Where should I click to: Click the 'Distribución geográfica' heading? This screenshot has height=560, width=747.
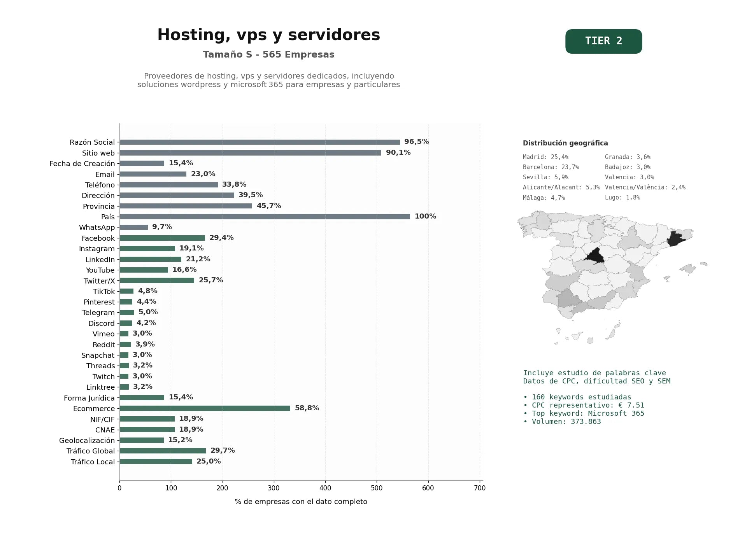click(x=565, y=143)
